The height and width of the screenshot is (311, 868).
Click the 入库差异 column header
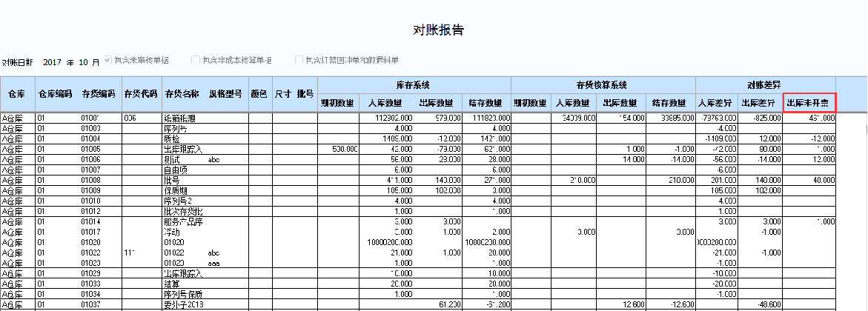point(718,103)
